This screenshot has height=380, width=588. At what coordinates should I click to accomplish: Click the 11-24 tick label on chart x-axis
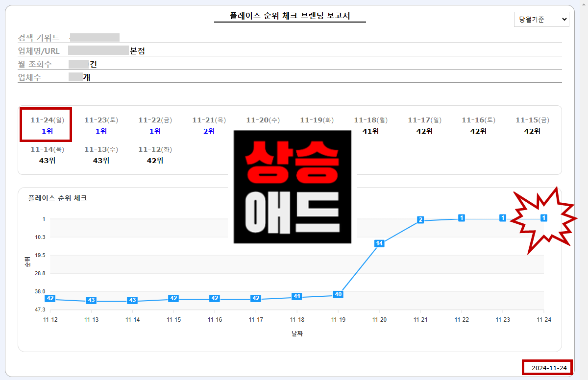[544, 320]
